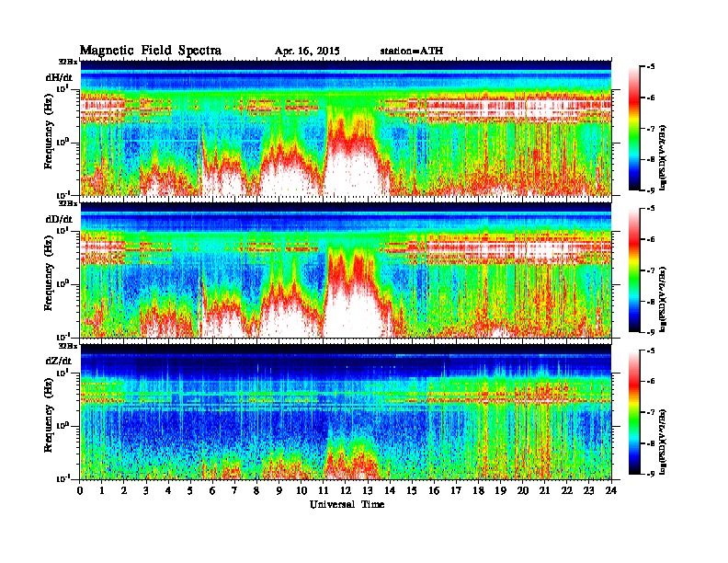Click the '0' hour tick label
728x563 pixels.
pos(80,491)
